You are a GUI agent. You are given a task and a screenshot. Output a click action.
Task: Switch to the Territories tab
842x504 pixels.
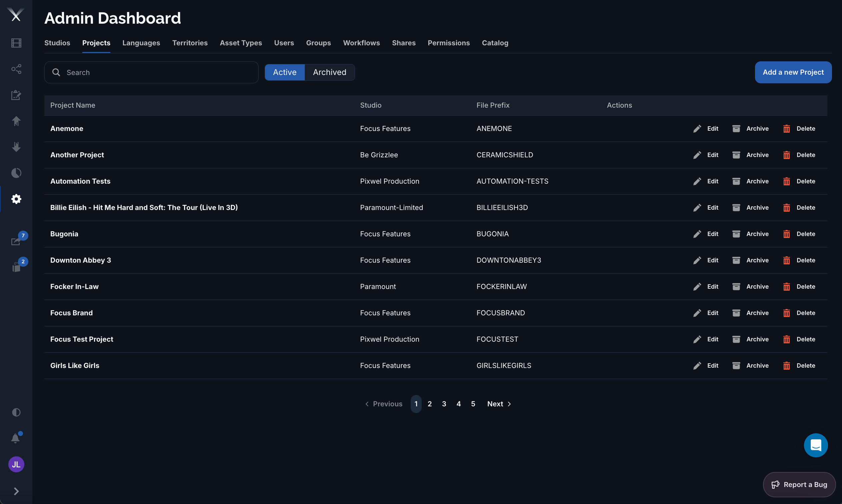[x=190, y=43]
